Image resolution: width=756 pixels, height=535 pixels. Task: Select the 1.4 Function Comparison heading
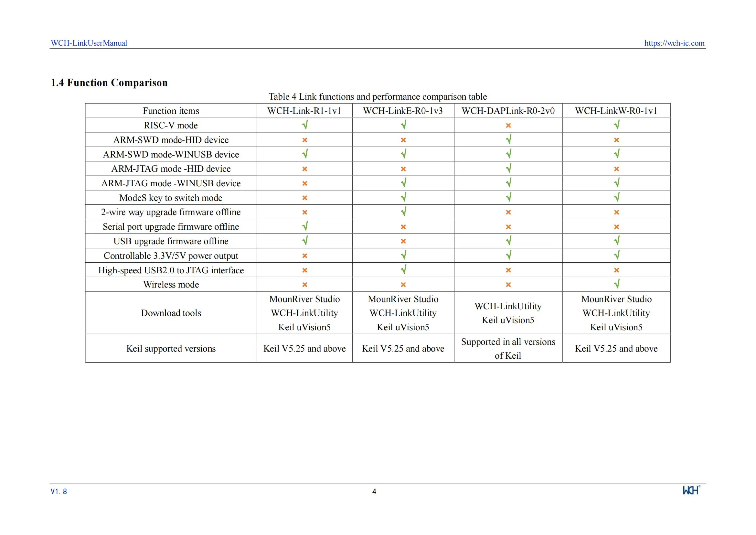(x=109, y=82)
